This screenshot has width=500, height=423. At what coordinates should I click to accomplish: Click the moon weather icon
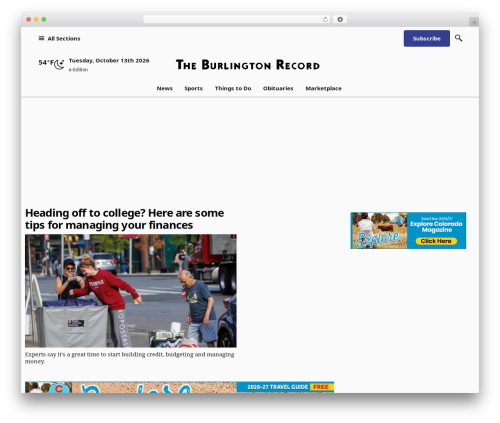point(60,64)
